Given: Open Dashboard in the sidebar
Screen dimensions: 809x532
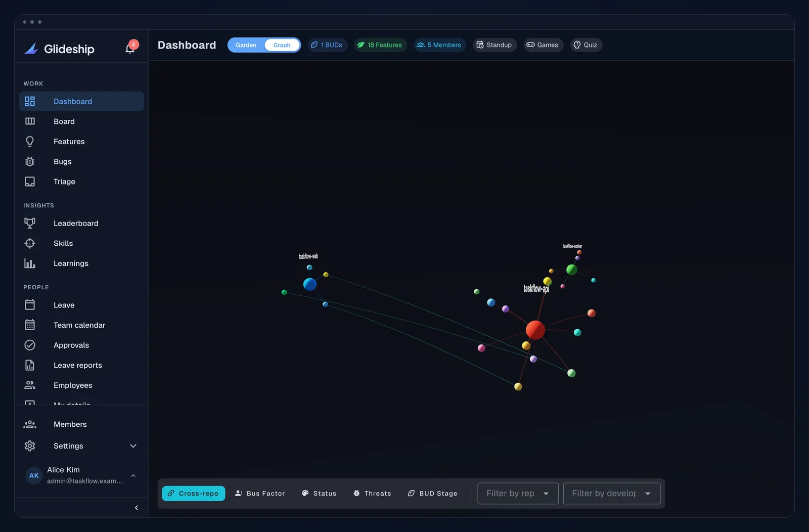Looking at the screenshot, I should [x=81, y=102].
